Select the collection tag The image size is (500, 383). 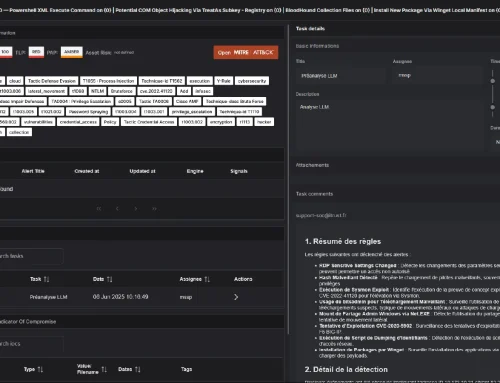tap(19, 132)
